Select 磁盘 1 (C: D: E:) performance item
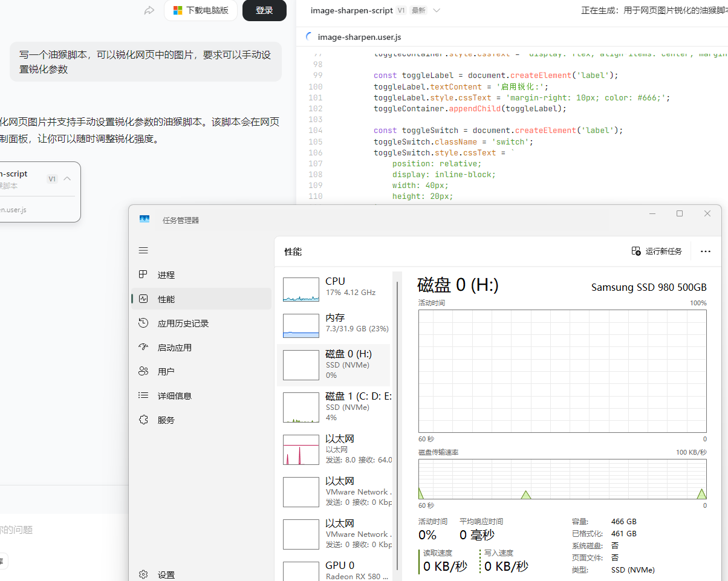Screen dimensions: 728x581 pos(334,406)
